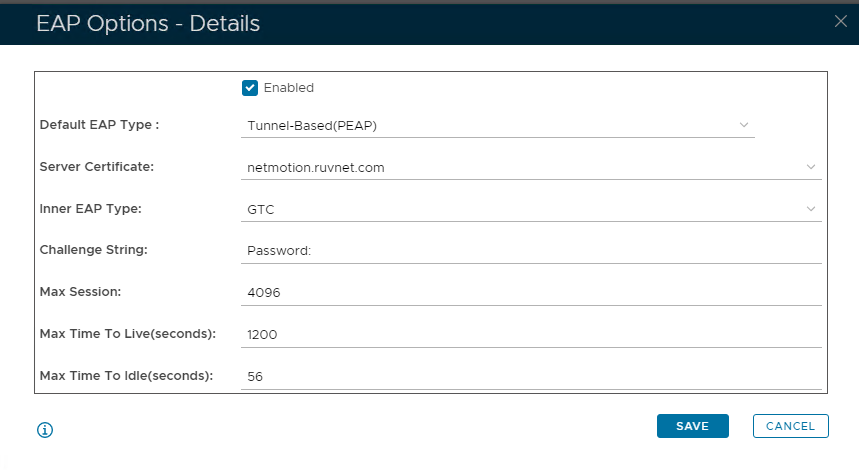859x470 pixels.
Task: Click the Enabled checkbox label text
Action: pyautogui.click(x=288, y=88)
